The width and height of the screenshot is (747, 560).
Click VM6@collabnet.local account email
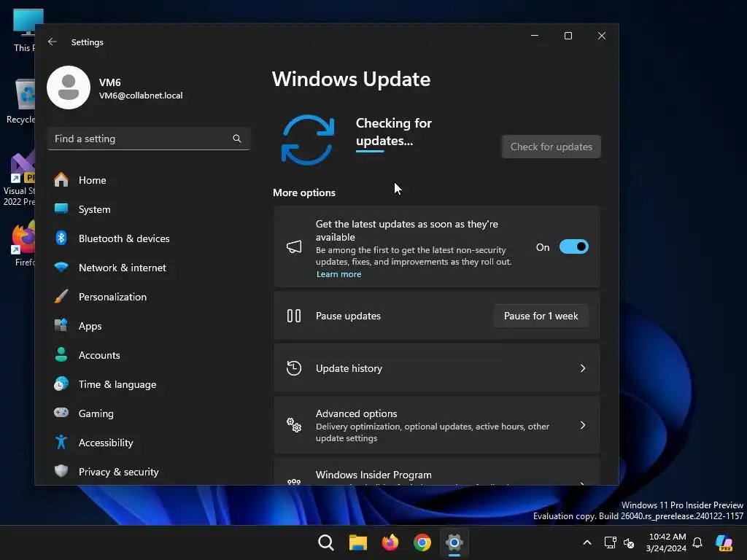point(141,96)
